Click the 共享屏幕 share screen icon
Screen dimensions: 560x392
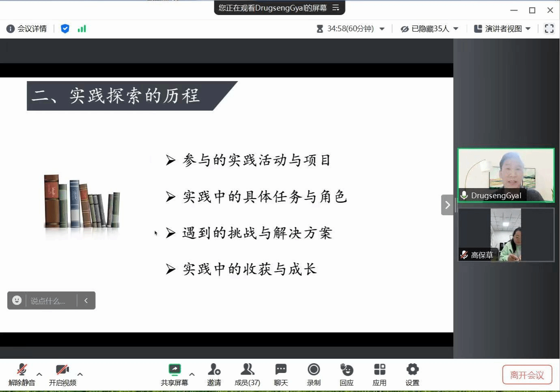pyautogui.click(x=174, y=370)
